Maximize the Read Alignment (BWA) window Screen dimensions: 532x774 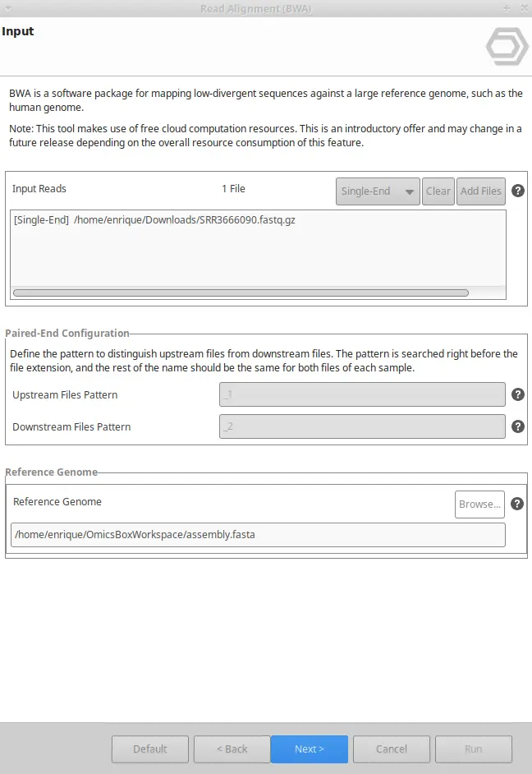507,8
